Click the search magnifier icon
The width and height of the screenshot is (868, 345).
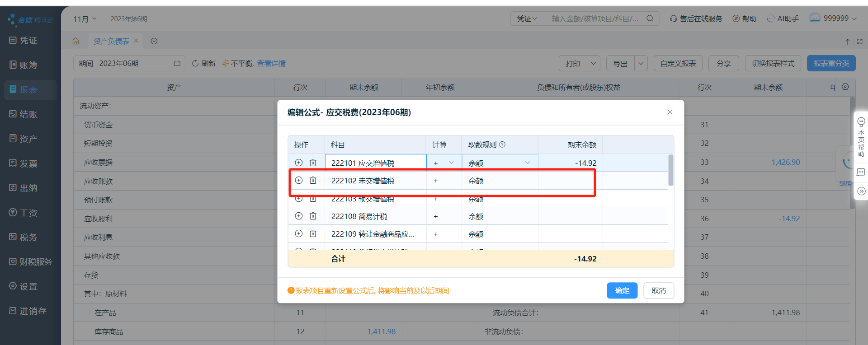[650, 19]
